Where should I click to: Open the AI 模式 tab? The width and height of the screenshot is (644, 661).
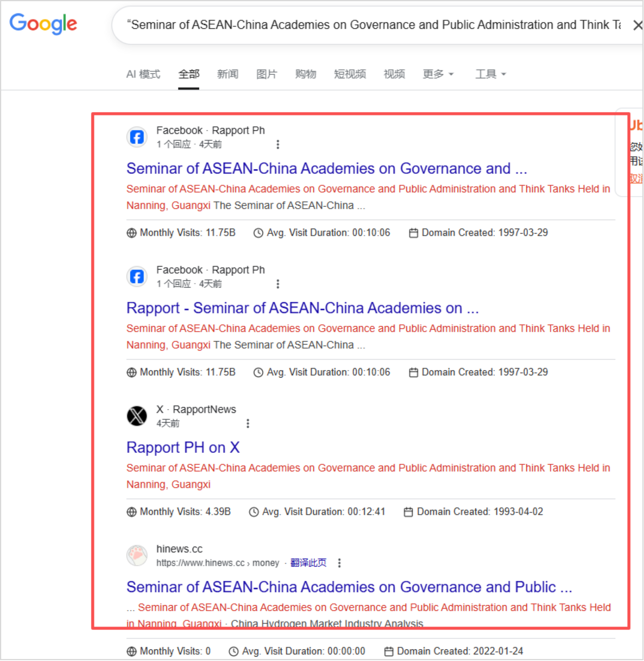click(143, 74)
